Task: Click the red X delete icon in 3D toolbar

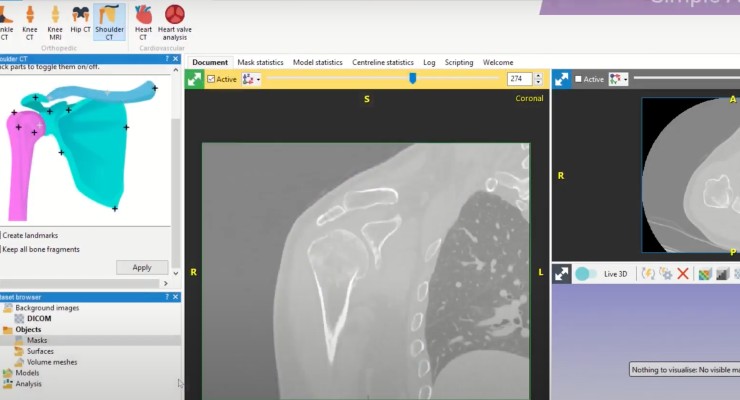Action: (x=682, y=274)
